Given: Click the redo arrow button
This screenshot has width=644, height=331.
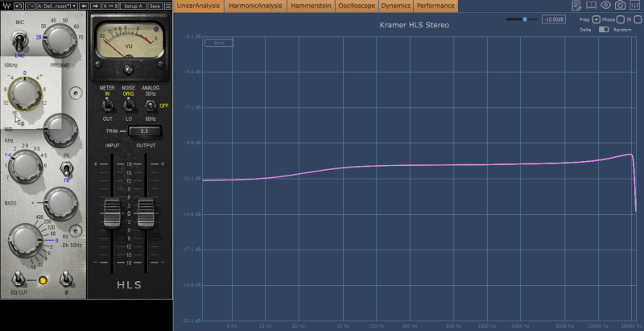Looking at the screenshot, I should [x=30, y=6].
